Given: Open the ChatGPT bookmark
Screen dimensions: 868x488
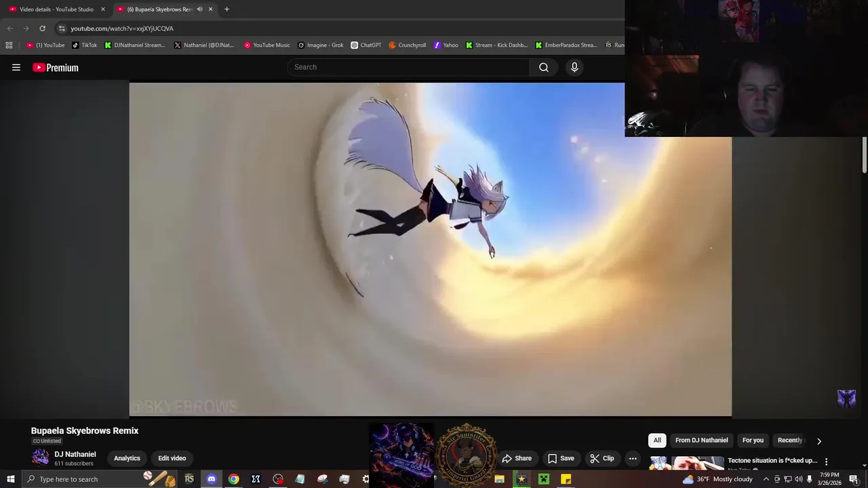Looking at the screenshot, I should point(366,45).
